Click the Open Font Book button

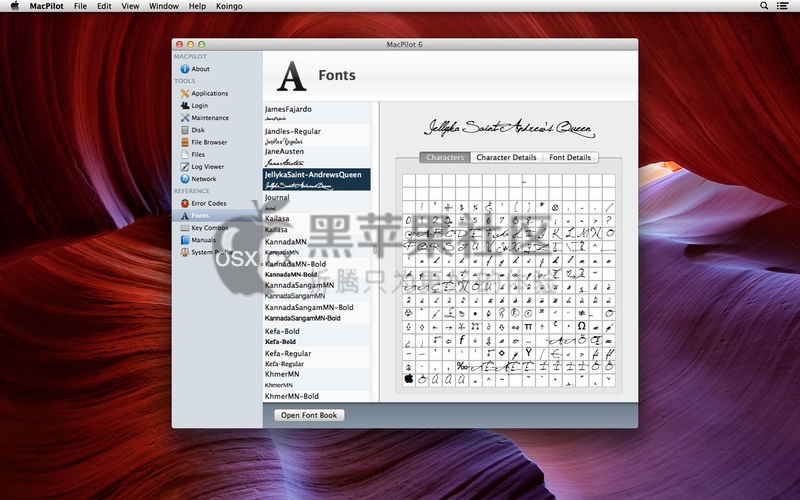pos(309,415)
